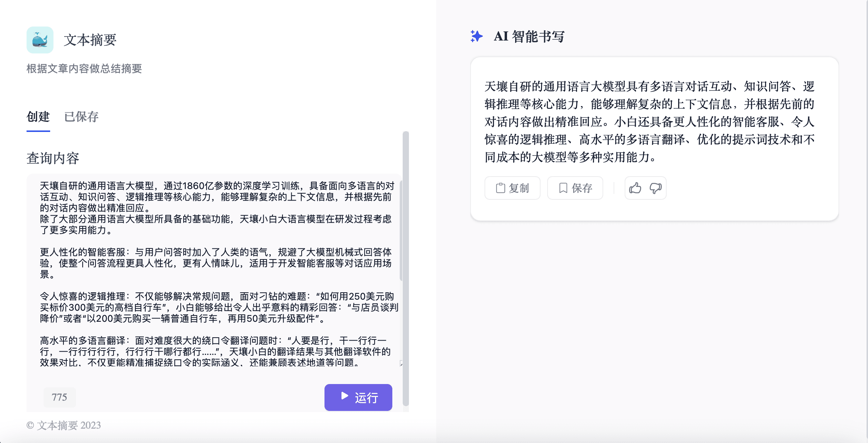This screenshot has width=868, height=443.
Task: Save the summary with the 保存 button
Action: [x=575, y=188]
